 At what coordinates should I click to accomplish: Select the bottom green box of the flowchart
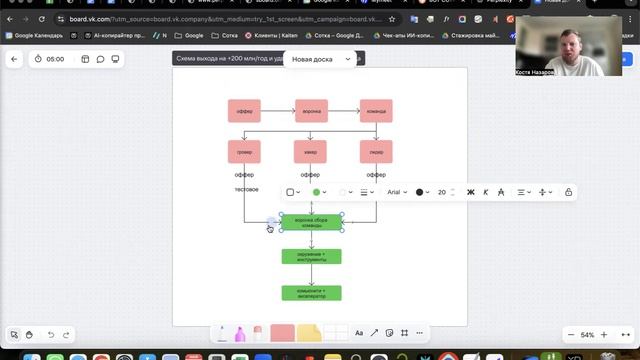pyautogui.click(x=311, y=293)
